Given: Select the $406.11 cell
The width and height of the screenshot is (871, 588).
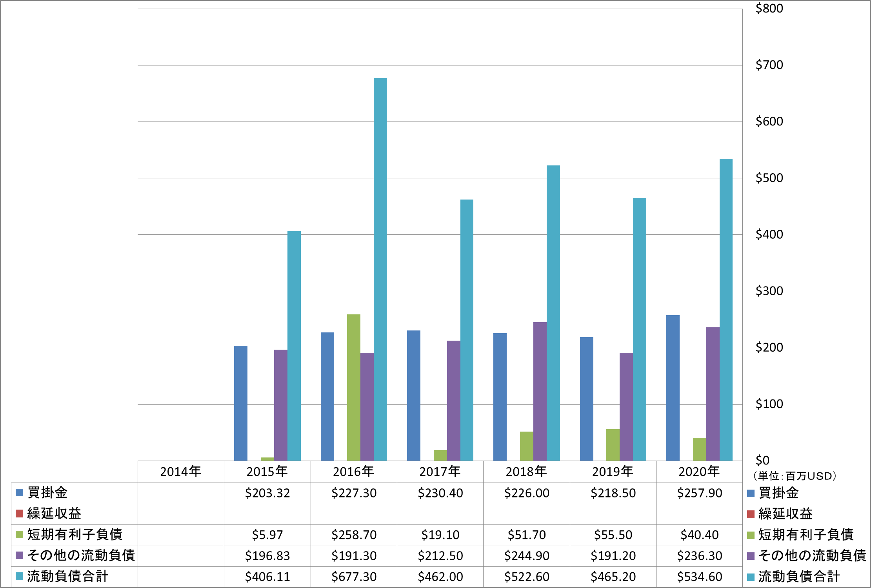Looking at the screenshot, I should (267, 577).
